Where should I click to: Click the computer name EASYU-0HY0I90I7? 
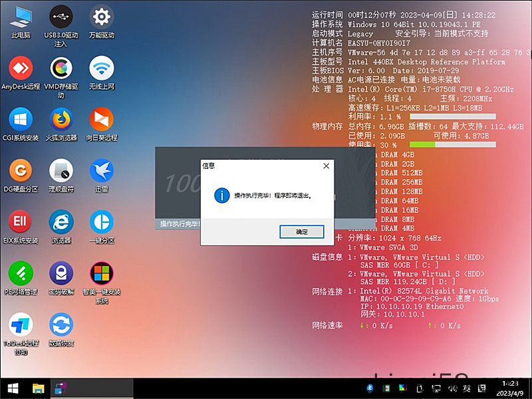[x=379, y=43]
